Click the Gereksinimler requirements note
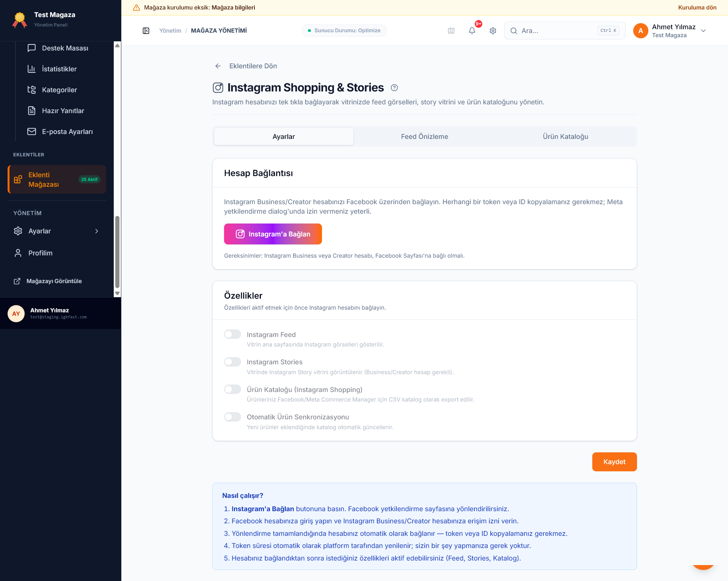 (x=344, y=256)
